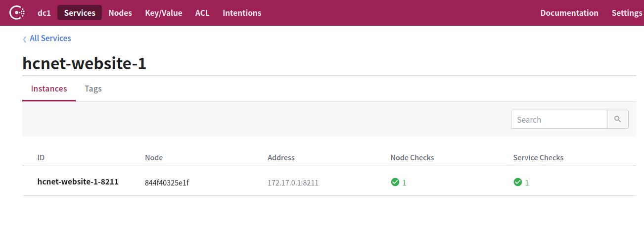Go to the Nodes page
Viewport: 644px width, 228px height.
click(x=120, y=13)
